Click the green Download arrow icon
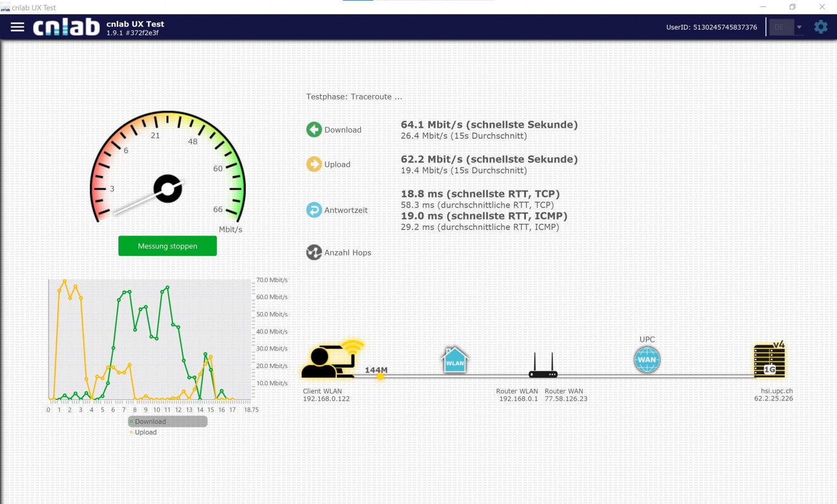The width and height of the screenshot is (837, 504). pos(314,130)
